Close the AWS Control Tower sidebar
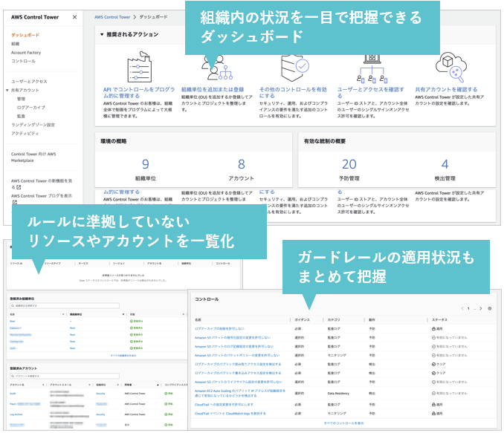 [x=75, y=16]
